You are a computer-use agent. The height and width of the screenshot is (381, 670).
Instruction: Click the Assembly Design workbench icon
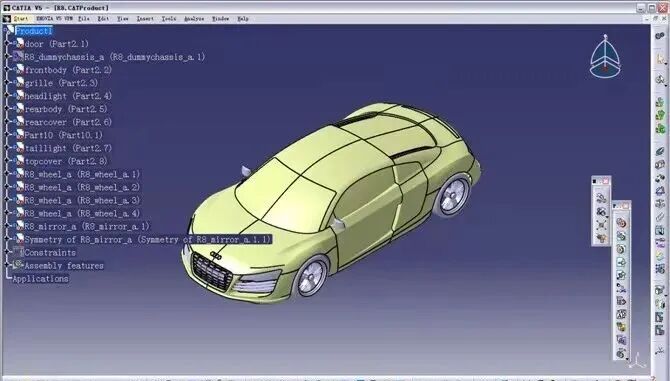pyautogui.click(x=660, y=35)
